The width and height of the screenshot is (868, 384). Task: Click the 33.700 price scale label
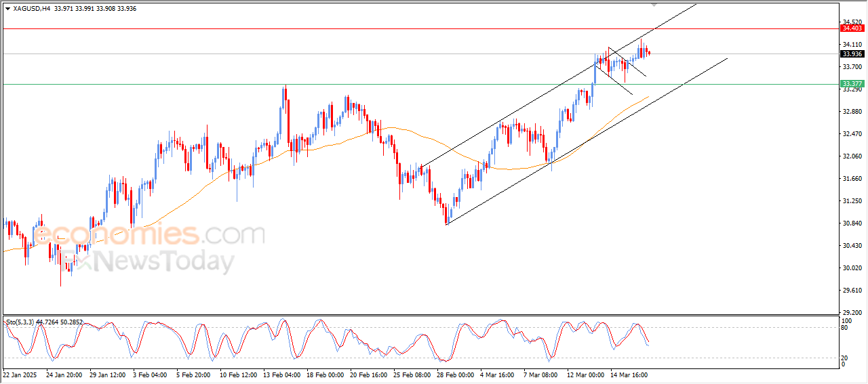click(852, 67)
